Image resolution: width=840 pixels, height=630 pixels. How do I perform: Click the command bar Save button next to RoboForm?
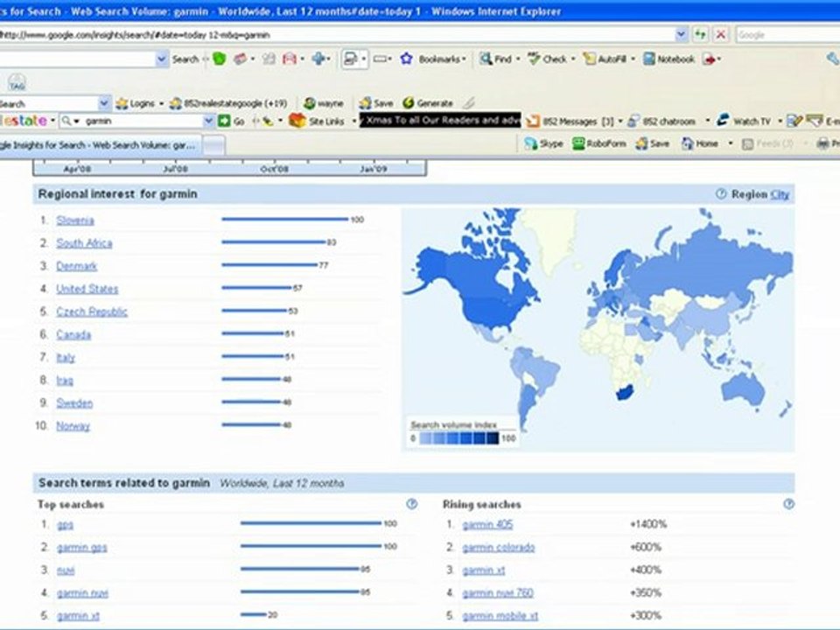coord(652,143)
